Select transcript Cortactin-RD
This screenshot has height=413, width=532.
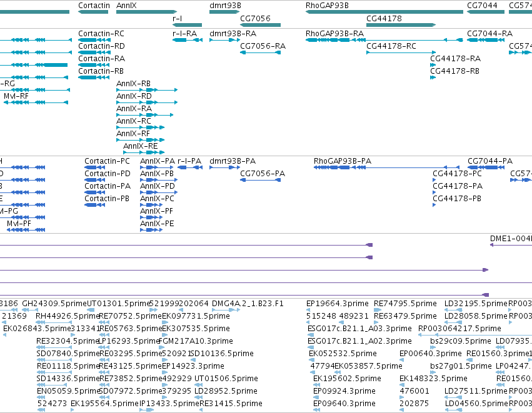pos(101,46)
